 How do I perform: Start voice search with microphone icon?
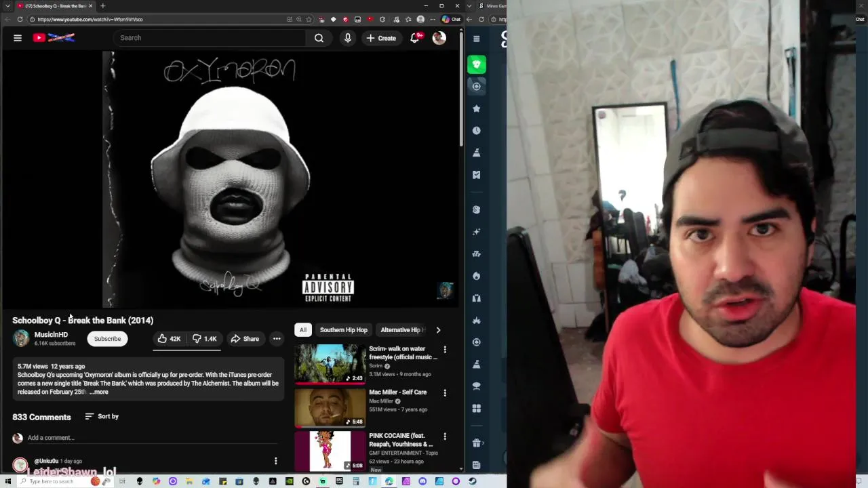click(x=348, y=38)
